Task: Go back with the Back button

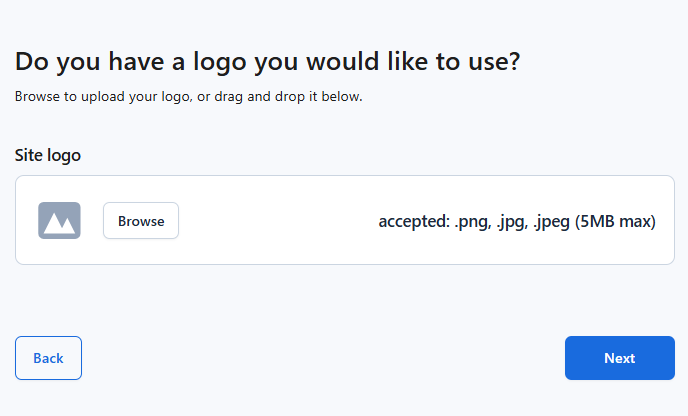Action: coord(48,358)
